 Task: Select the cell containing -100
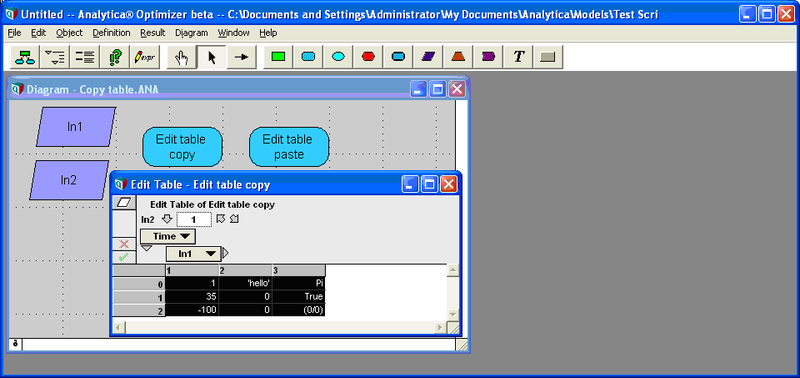coord(192,310)
